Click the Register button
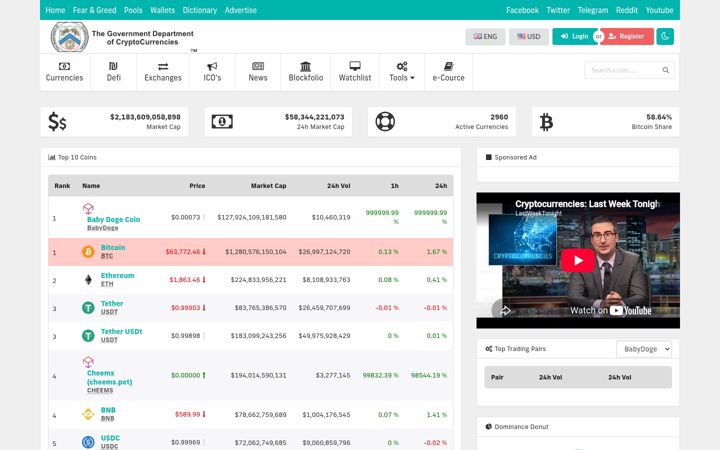The height and width of the screenshot is (450, 720). [x=627, y=36]
